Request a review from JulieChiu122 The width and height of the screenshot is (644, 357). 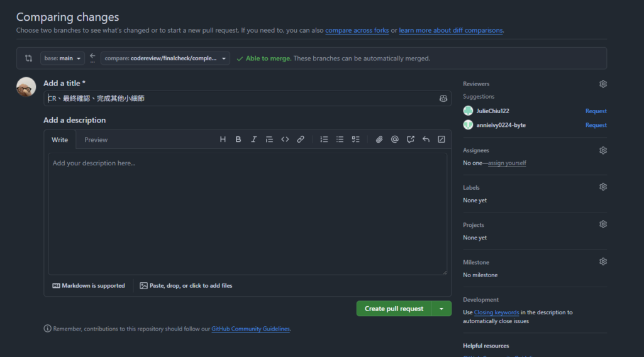(x=596, y=111)
